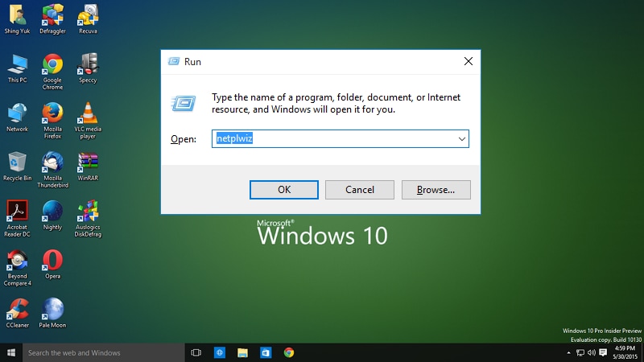Select the Recycle Bin icon
Viewport: 644px width, 362px height.
coord(17,167)
